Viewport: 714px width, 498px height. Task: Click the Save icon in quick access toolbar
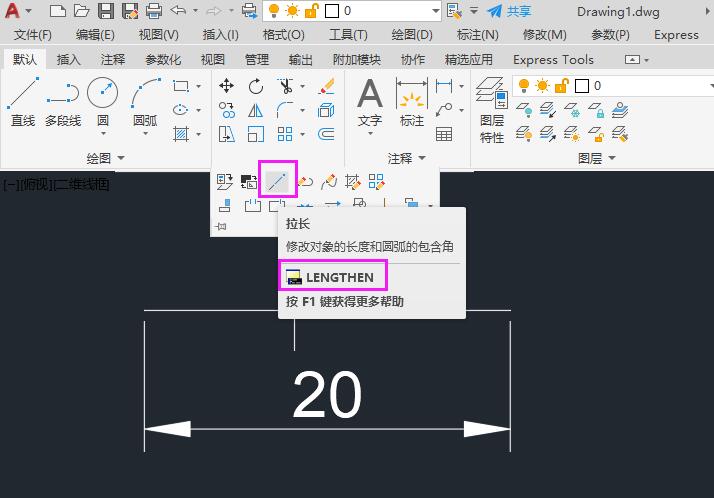(x=106, y=11)
